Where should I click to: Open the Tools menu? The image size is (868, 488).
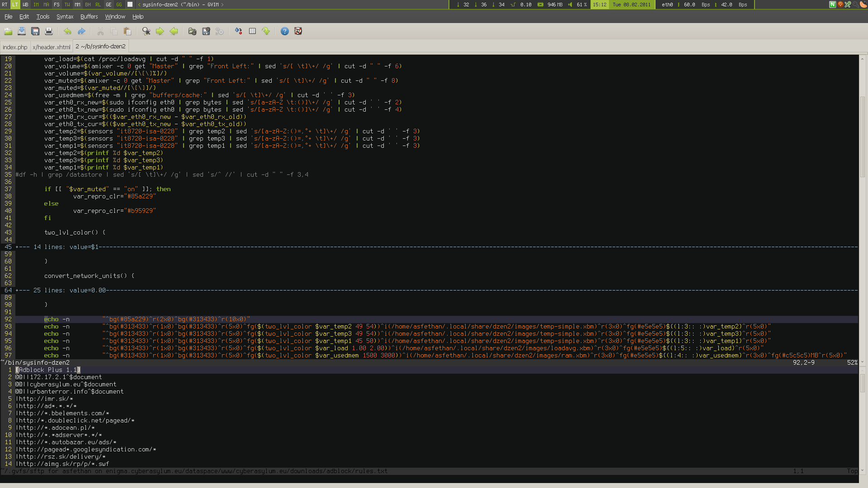(x=43, y=17)
